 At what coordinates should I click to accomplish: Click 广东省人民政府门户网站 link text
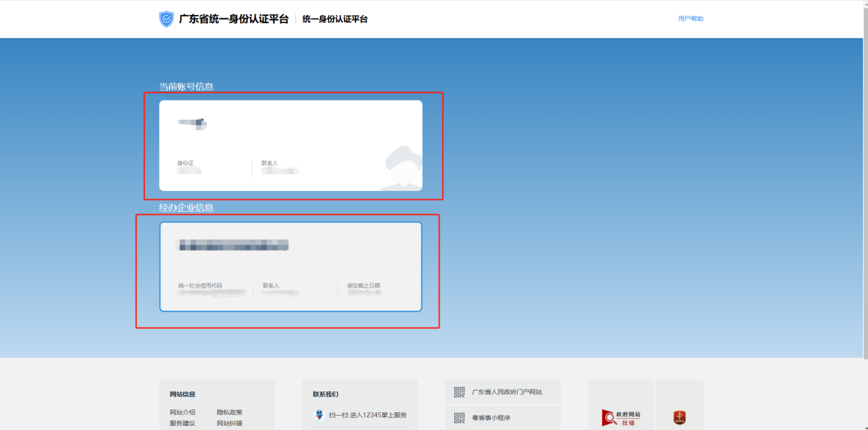click(506, 392)
